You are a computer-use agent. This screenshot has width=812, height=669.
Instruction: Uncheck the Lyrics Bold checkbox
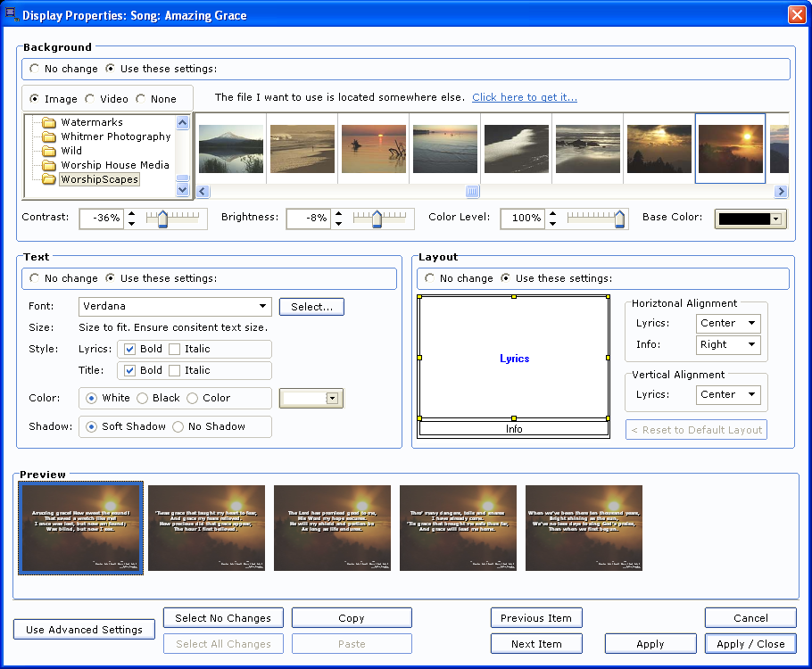pos(130,349)
